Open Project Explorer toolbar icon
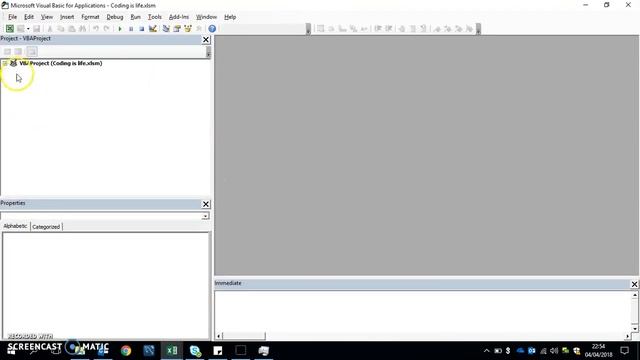This screenshot has height=360, width=640. [166, 29]
